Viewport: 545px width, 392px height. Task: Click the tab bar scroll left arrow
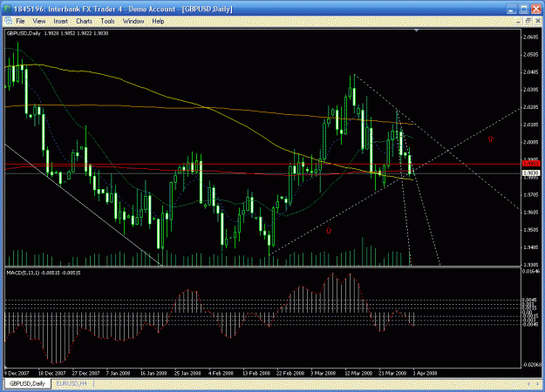pos(528,383)
